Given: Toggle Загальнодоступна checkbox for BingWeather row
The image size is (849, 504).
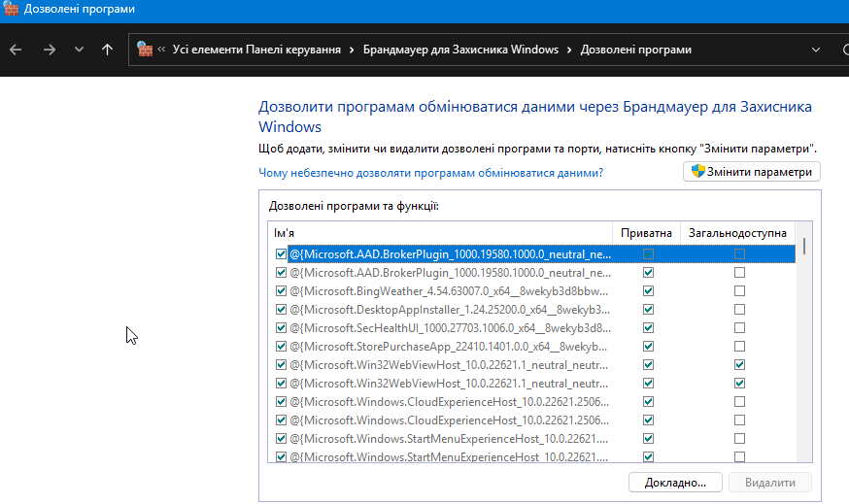Looking at the screenshot, I should [x=739, y=291].
